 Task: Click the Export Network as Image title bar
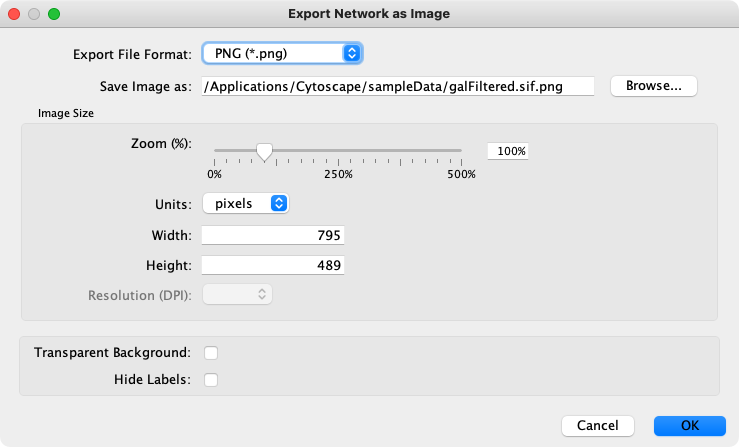click(x=369, y=14)
